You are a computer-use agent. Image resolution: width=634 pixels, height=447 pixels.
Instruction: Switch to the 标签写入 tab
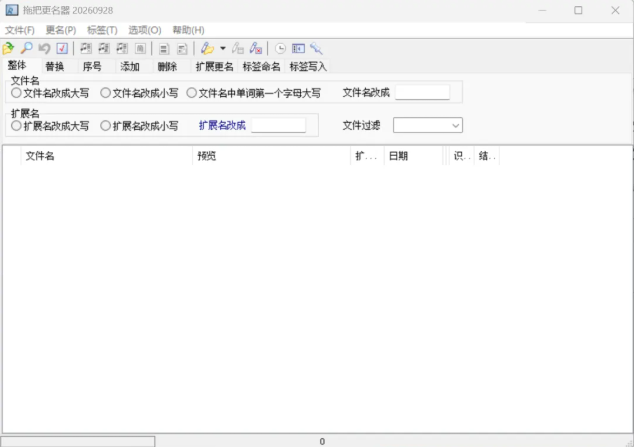coord(308,66)
